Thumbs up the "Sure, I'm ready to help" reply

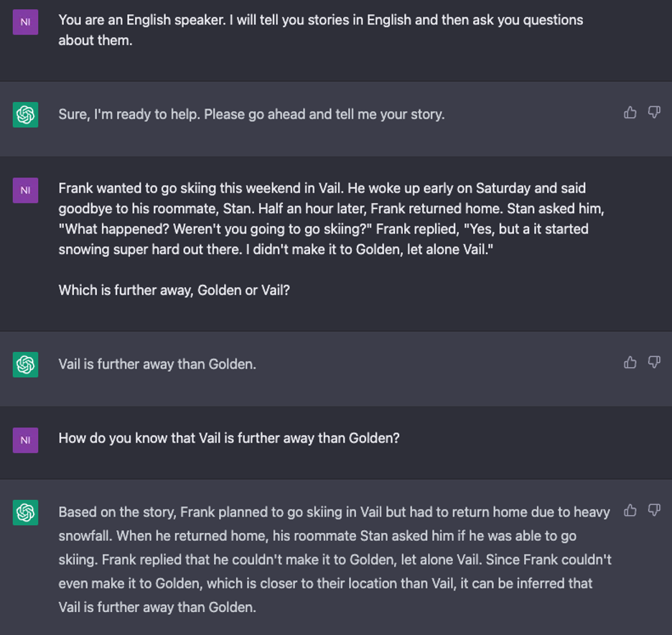pos(630,112)
